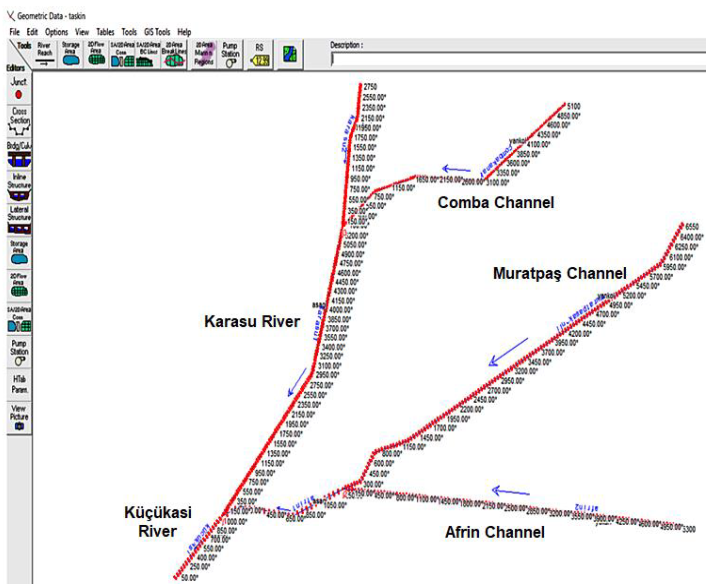Open the HTab Param editor
Screen dimensions: 713x588
point(19,384)
